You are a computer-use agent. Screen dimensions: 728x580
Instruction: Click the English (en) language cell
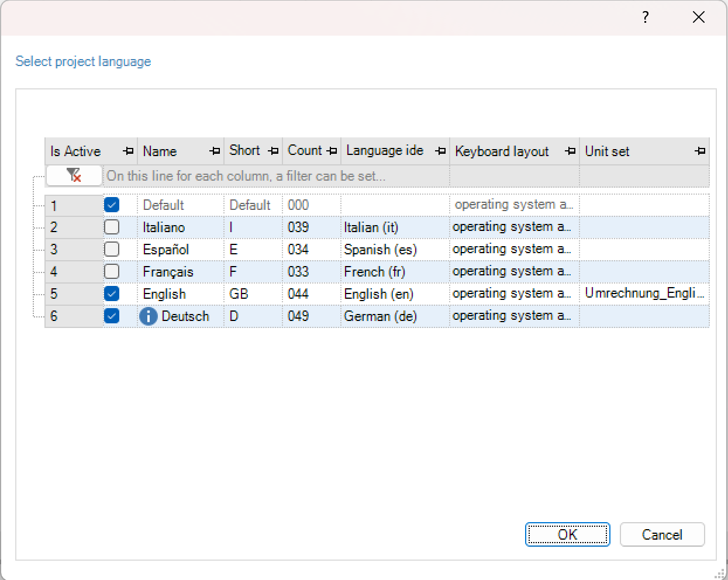click(x=395, y=294)
